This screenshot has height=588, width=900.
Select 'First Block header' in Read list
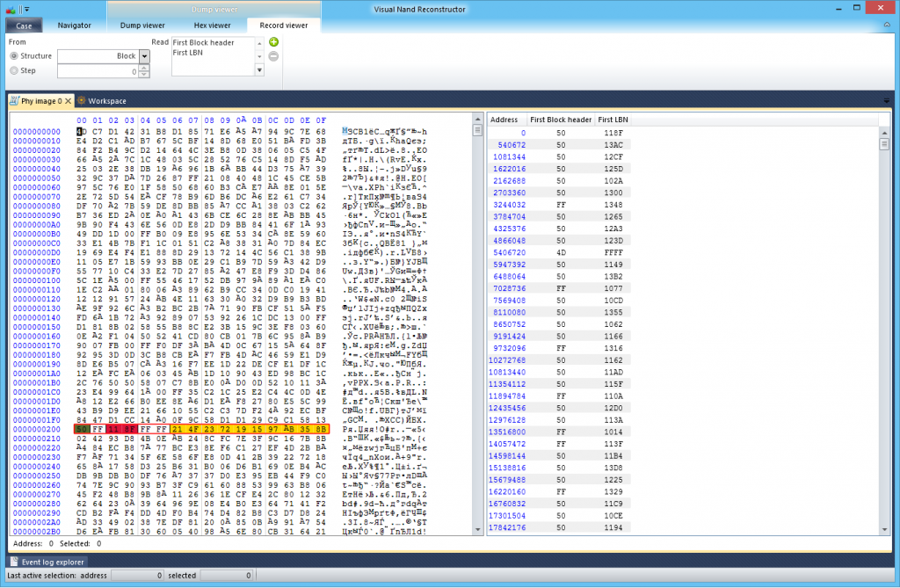[203, 42]
